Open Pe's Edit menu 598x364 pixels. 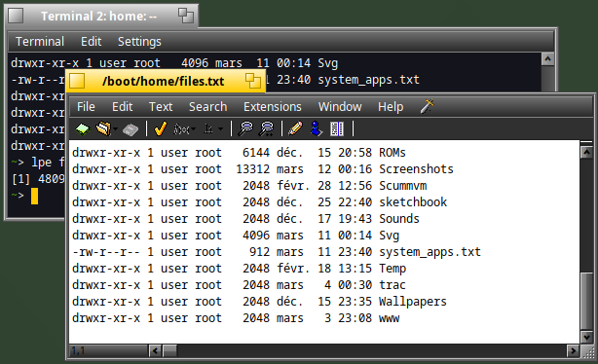point(122,107)
